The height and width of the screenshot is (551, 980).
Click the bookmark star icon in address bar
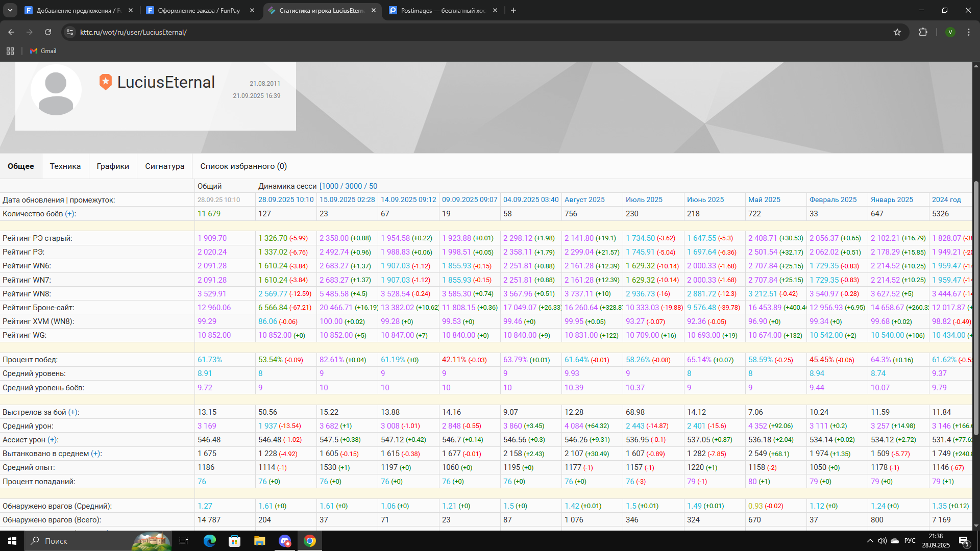point(897,32)
